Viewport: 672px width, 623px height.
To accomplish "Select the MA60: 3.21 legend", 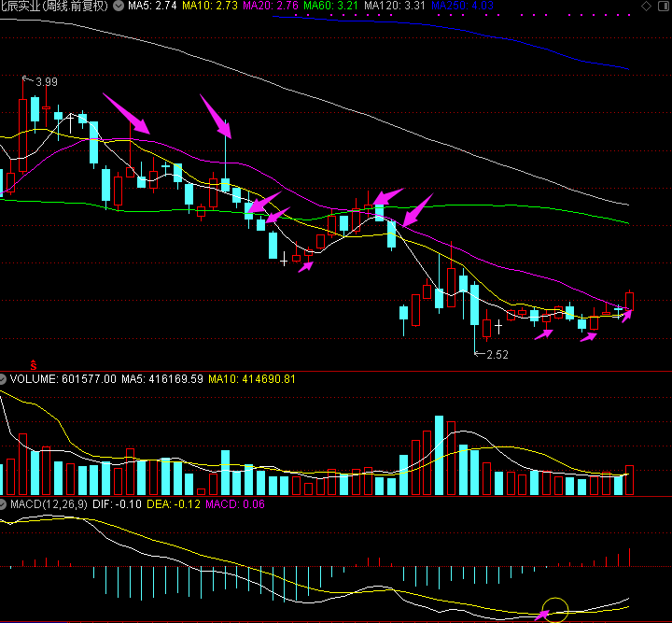I will 330,6.
